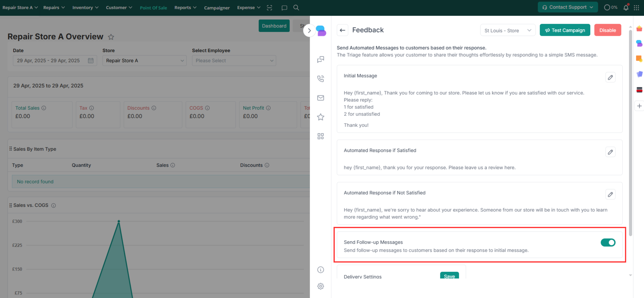Image resolution: width=644 pixels, height=298 pixels.
Task: Click the settings gear in sidebar
Action: click(321, 286)
